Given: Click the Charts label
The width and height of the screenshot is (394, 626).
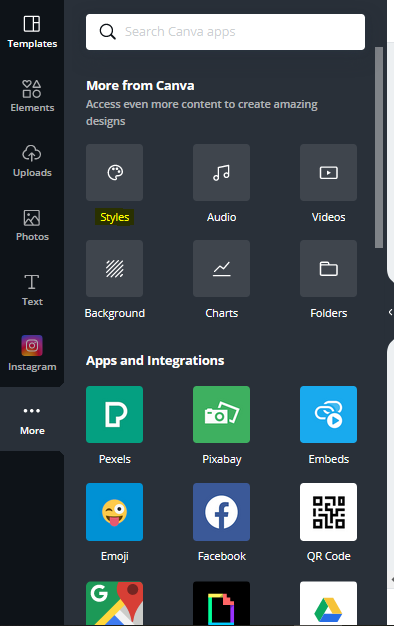Looking at the screenshot, I should point(222,313).
